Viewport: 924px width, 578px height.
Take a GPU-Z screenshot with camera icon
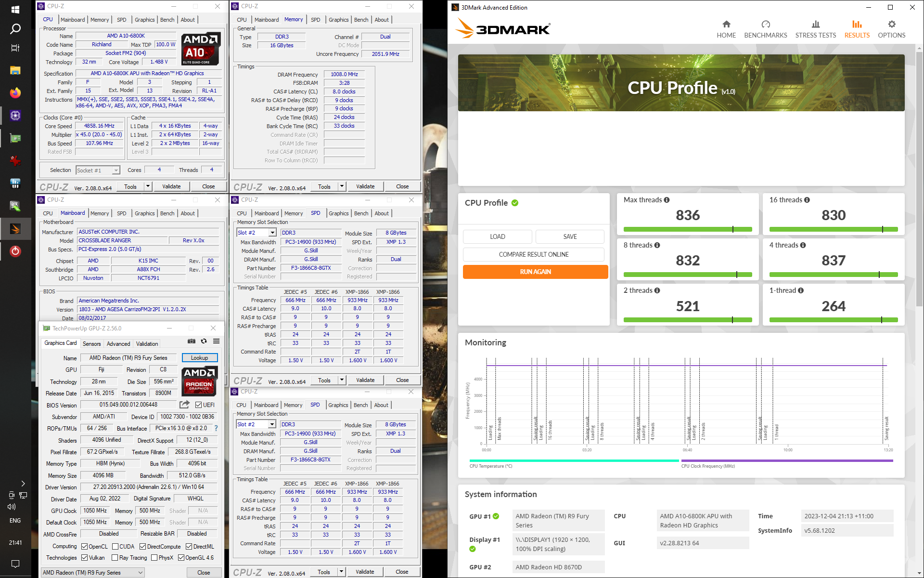point(192,341)
